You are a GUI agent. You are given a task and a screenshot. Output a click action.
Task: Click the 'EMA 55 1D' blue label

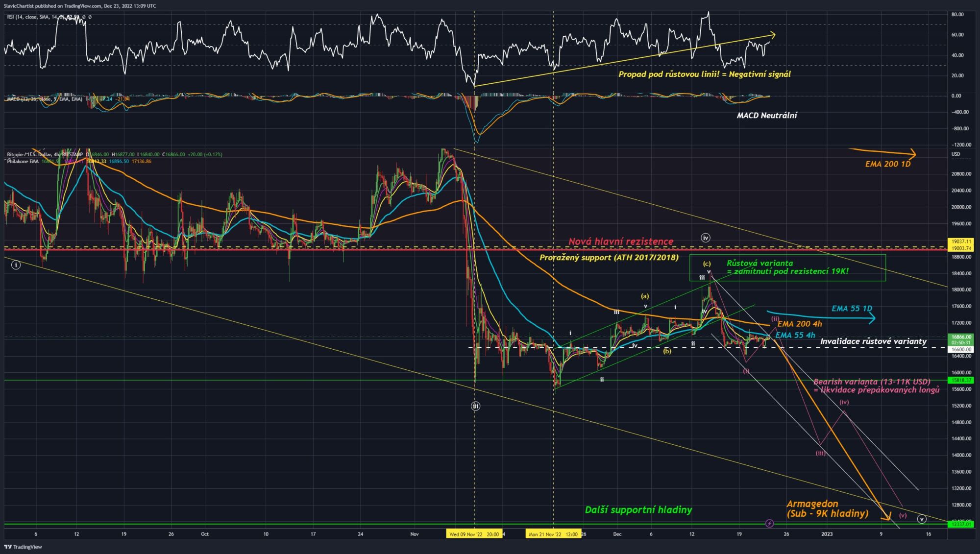click(x=852, y=309)
